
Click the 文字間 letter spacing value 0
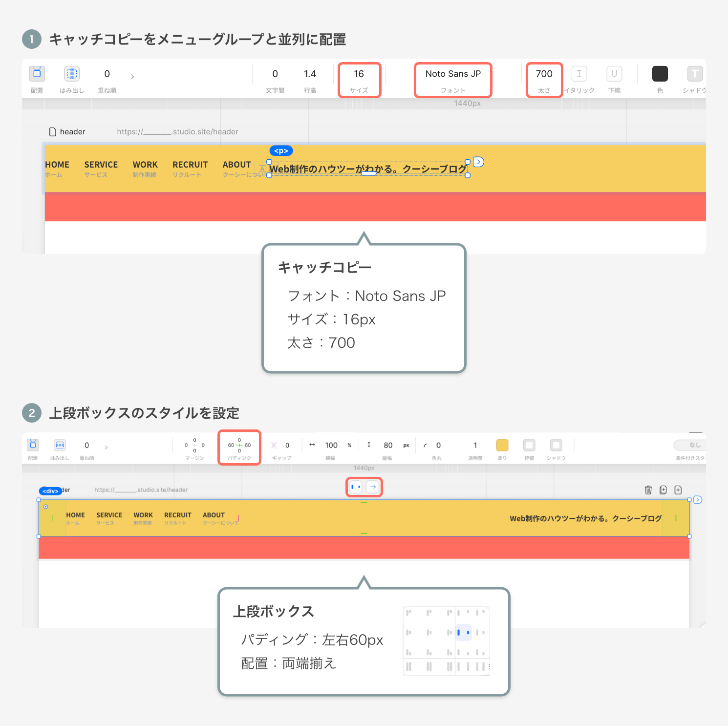click(x=275, y=74)
